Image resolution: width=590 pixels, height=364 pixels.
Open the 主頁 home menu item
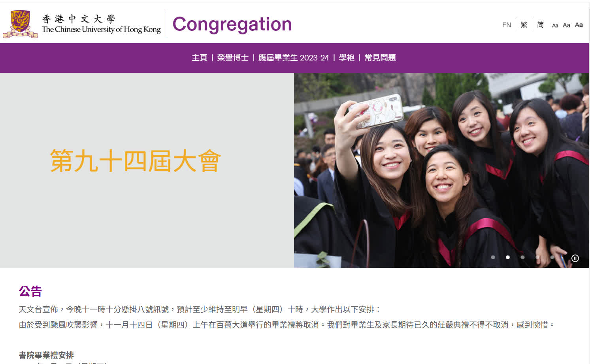coord(200,58)
